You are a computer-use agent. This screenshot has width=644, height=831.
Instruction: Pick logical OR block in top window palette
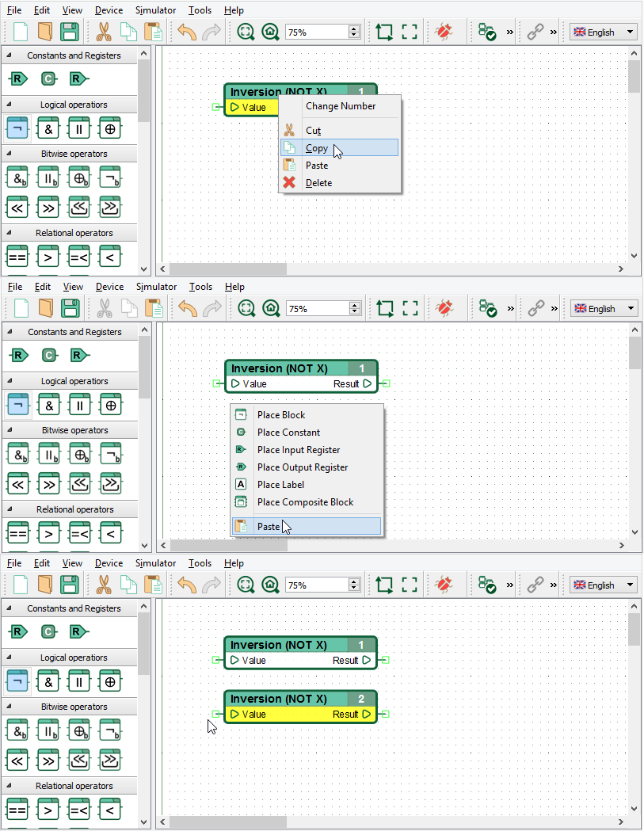point(79,128)
